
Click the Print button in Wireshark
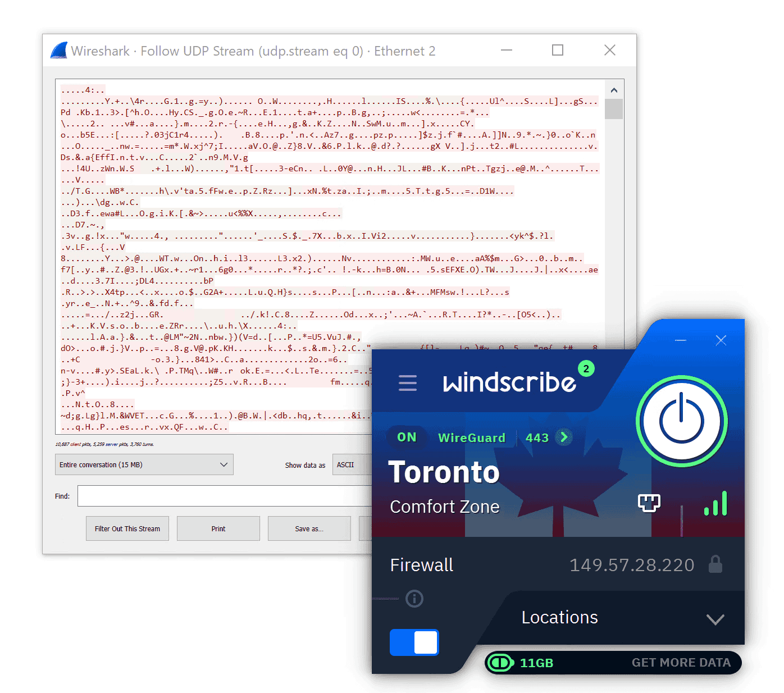coord(218,528)
